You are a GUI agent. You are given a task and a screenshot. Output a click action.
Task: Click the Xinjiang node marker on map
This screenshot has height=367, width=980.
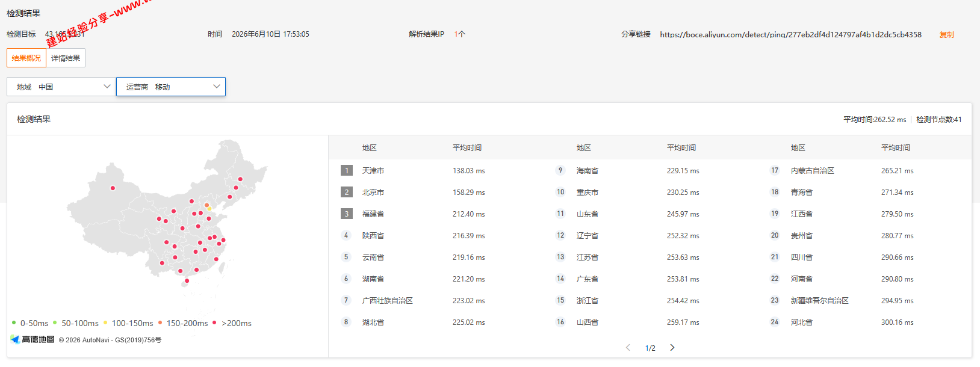(x=113, y=188)
